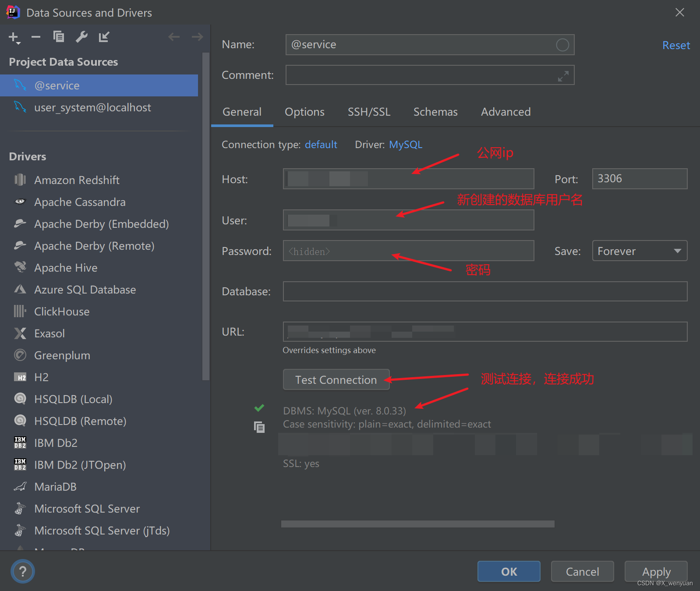
Task: Select HSQLDB (Remote) driver
Action: click(x=99, y=421)
